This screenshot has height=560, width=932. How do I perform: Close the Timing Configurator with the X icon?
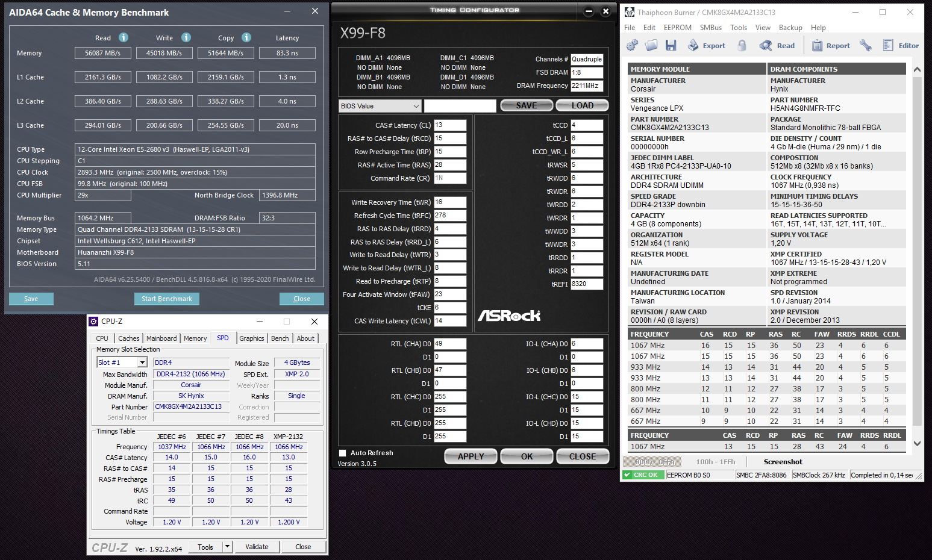point(605,11)
